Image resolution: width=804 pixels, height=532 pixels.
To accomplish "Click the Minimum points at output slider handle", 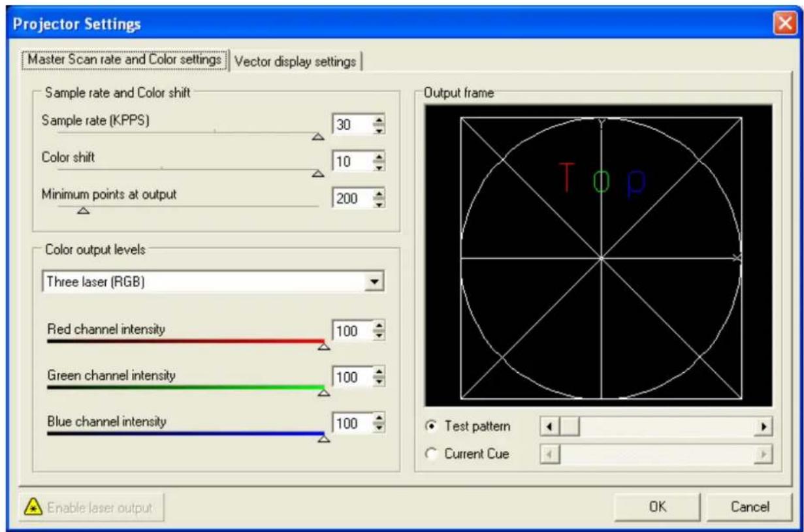I will pyautogui.click(x=83, y=210).
